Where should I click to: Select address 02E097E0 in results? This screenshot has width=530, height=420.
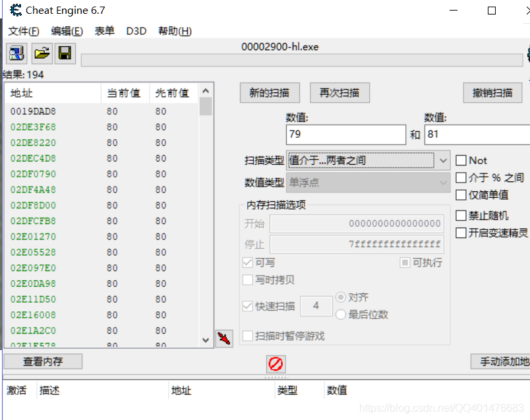click(33, 268)
